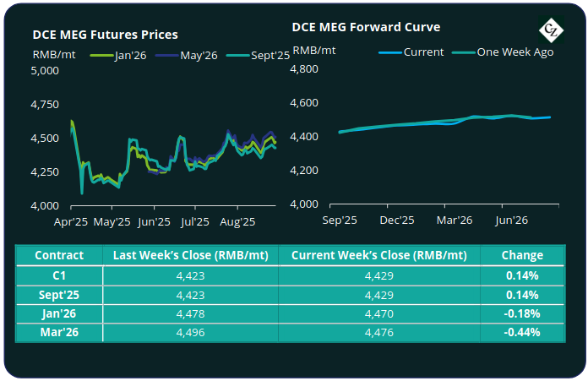
Task: Toggle the Jan'26 legend entry
Action: coord(126,57)
